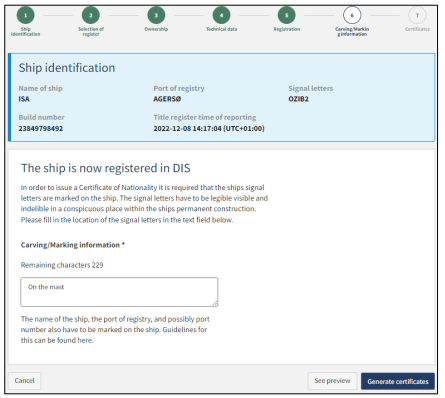Click the Ship identification heading

point(67,68)
